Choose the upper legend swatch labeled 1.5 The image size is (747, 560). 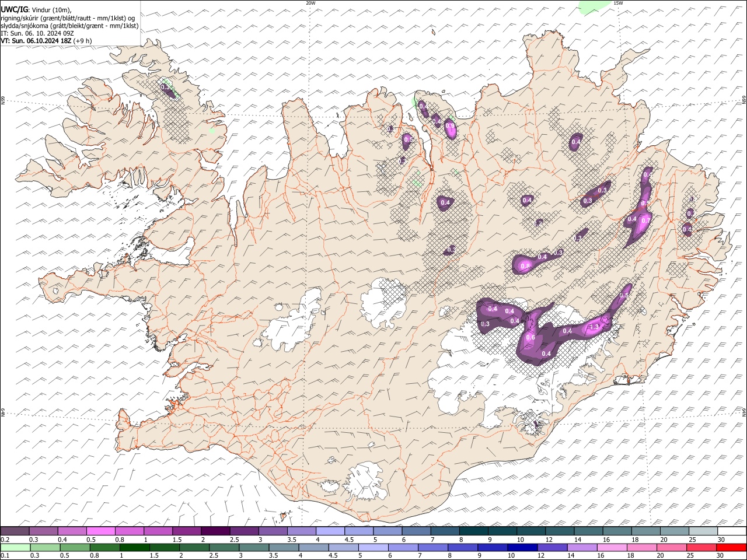[x=186, y=531]
